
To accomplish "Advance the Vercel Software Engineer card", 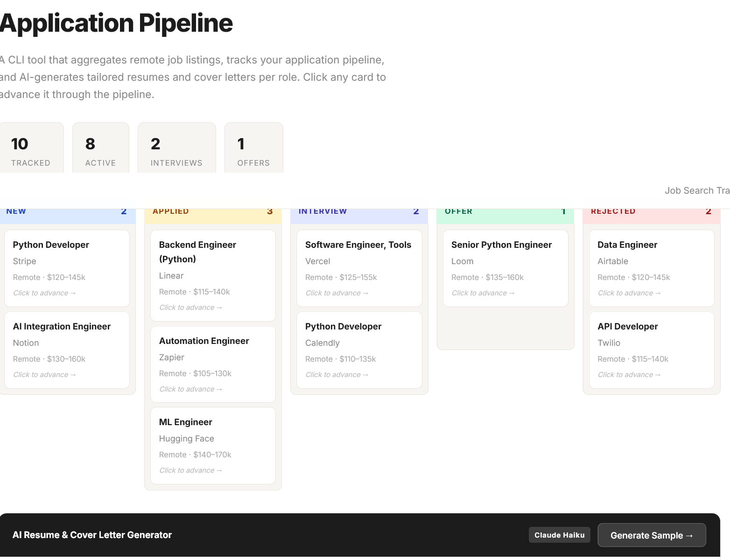I will pyautogui.click(x=359, y=268).
